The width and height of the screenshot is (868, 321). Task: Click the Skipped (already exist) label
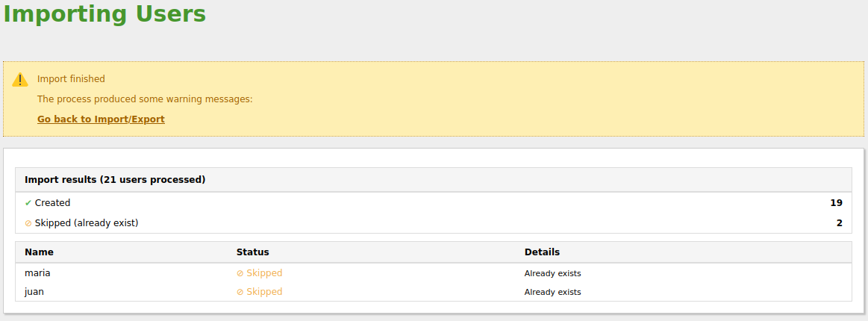tap(87, 223)
